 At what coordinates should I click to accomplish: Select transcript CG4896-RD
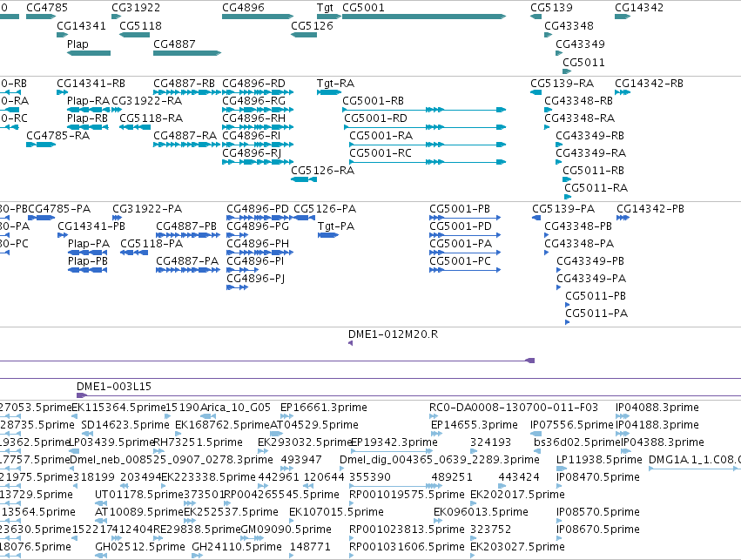(x=253, y=84)
